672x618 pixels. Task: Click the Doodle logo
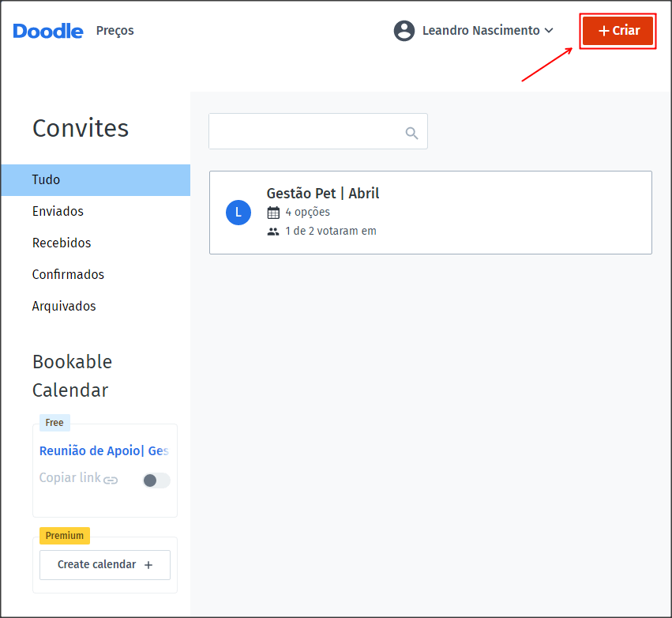pyautogui.click(x=48, y=31)
